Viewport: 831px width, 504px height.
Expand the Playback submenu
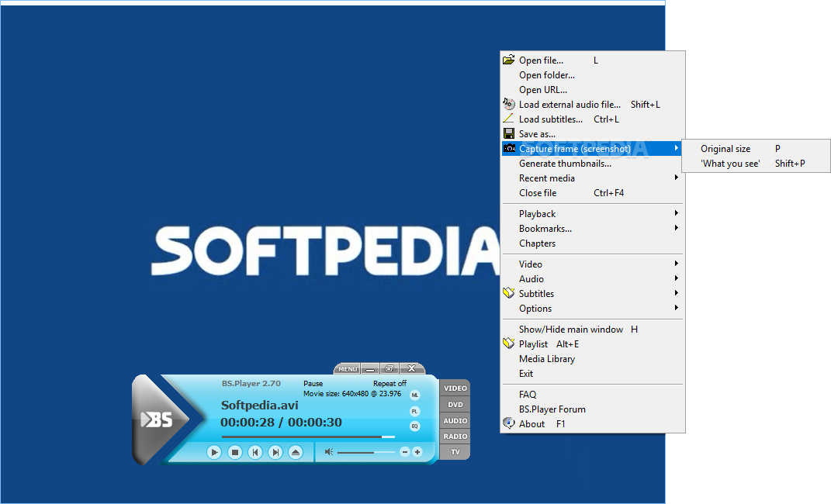click(x=593, y=214)
